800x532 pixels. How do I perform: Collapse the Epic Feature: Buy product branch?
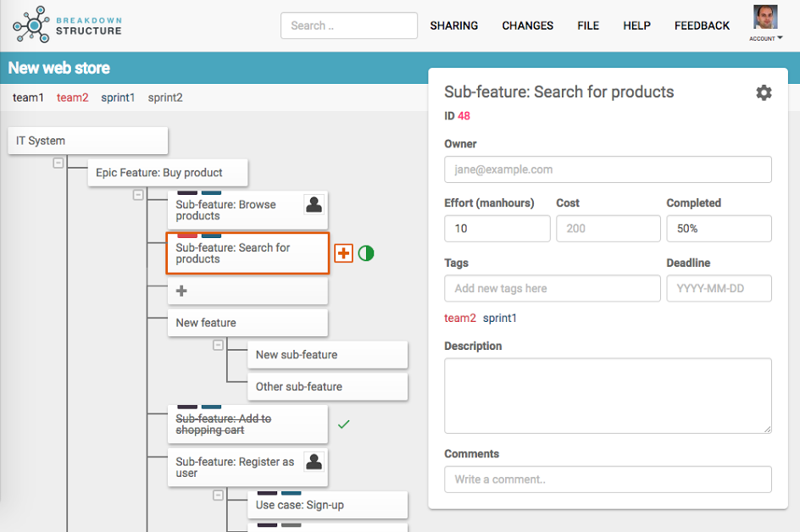pyautogui.click(x=137, y=195)
